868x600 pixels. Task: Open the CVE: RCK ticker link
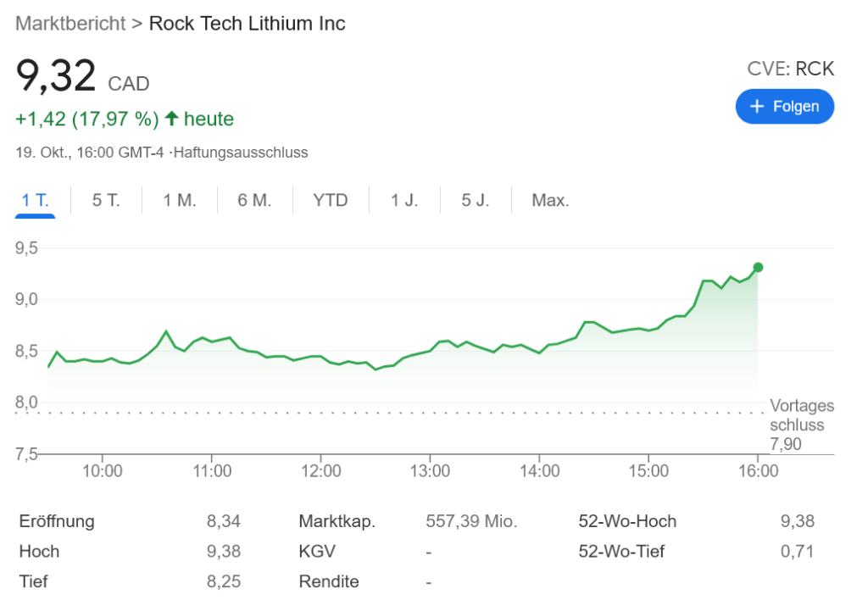[790, 69]
